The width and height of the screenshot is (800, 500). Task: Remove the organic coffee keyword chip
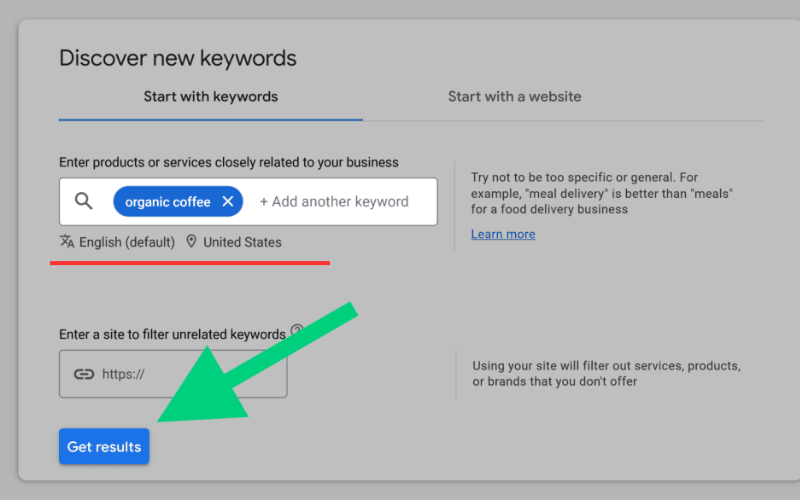(228, 201)
